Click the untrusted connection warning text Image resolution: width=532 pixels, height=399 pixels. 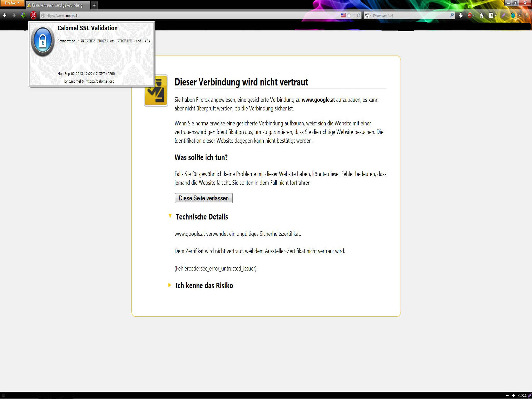[104, 41]
